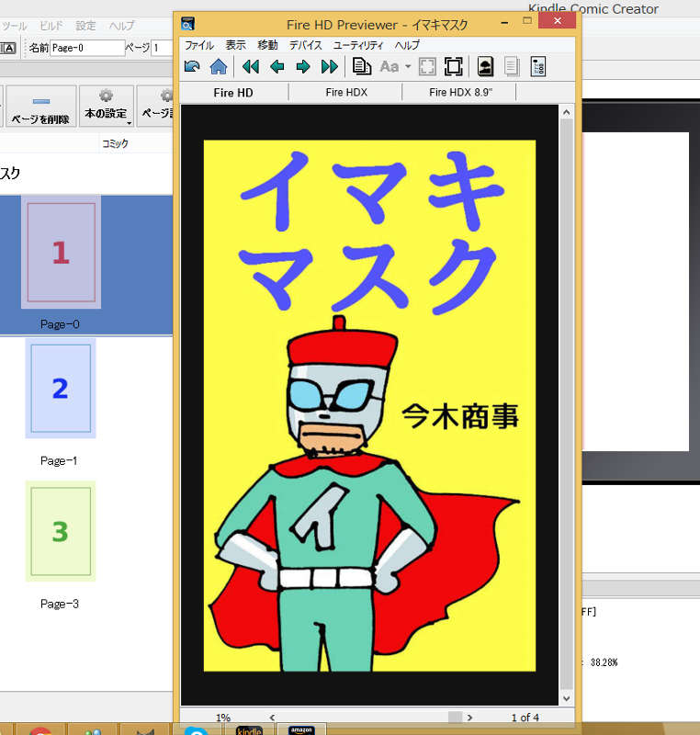Click the "1%" progress text
The height and width of the screenshot is (735, 700).
[223, 718]
